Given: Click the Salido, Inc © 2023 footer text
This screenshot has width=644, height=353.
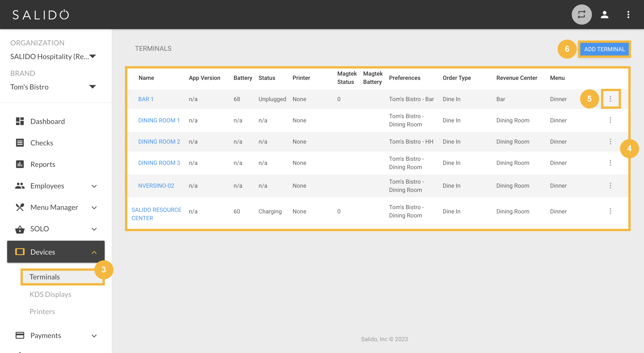Looking at the screenshot, I should [384, 339].
